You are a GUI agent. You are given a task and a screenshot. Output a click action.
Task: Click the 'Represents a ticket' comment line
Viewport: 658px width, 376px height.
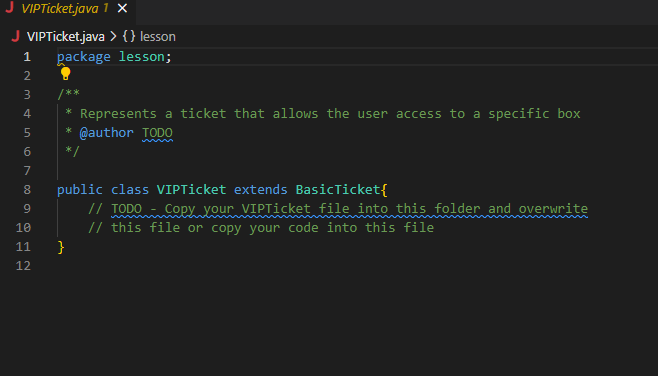[323, 114]
